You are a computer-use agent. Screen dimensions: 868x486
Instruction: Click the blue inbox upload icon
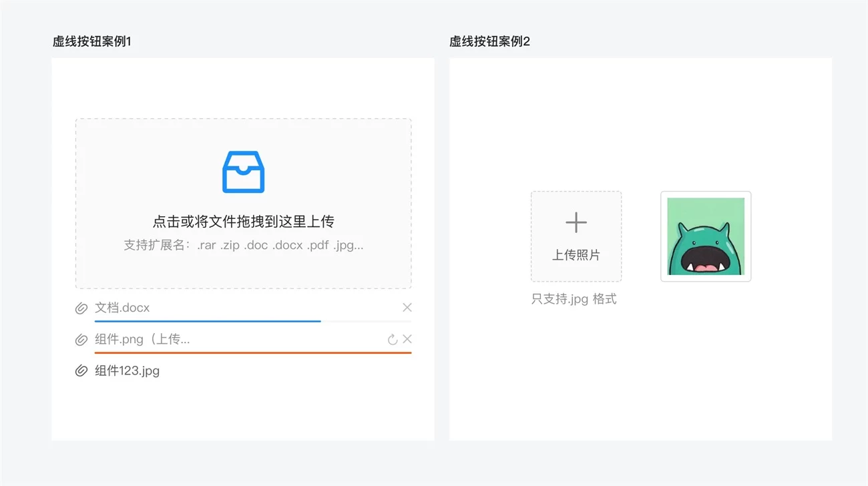point(243,172)
